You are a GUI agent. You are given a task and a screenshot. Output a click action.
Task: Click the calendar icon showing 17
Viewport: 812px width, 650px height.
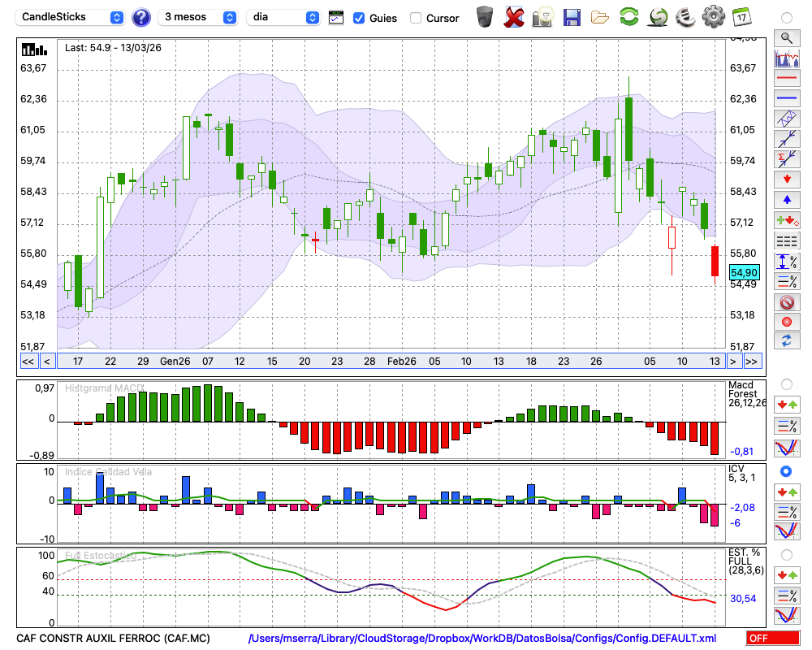(741, 16)
